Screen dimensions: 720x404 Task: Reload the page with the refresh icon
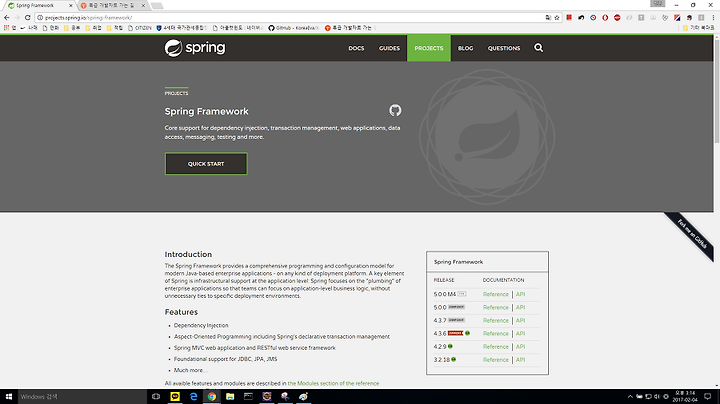coord(28,17)
